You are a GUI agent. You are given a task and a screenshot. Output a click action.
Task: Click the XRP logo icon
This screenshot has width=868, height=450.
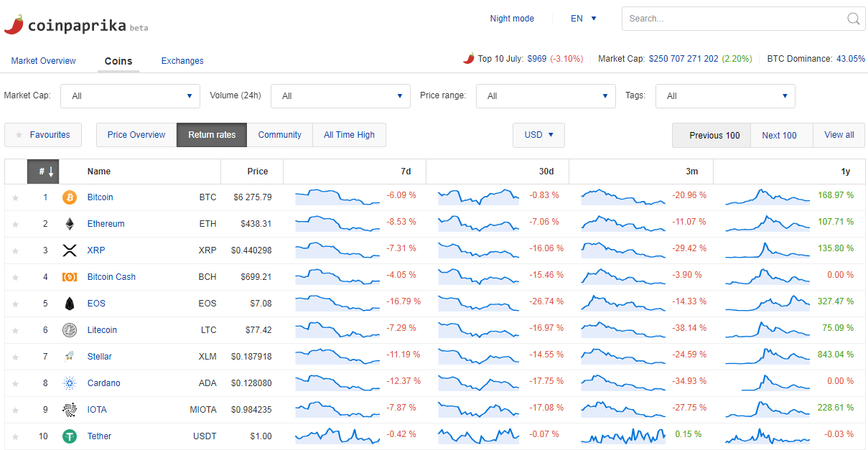pos(70,250)
